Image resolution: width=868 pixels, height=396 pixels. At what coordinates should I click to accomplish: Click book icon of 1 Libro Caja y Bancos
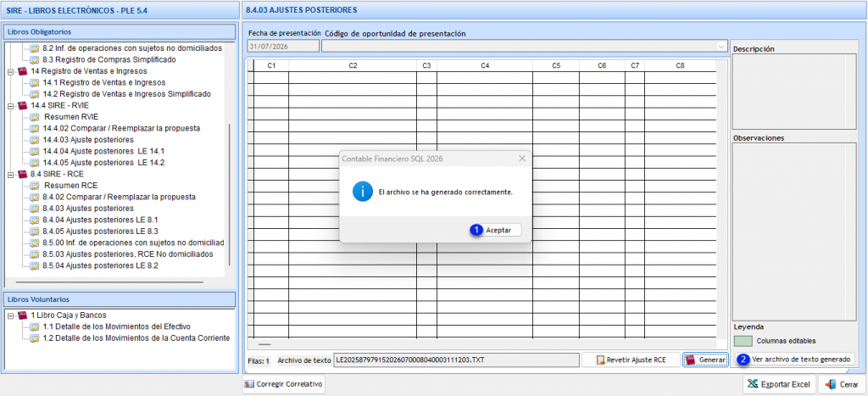click(22, 315)
